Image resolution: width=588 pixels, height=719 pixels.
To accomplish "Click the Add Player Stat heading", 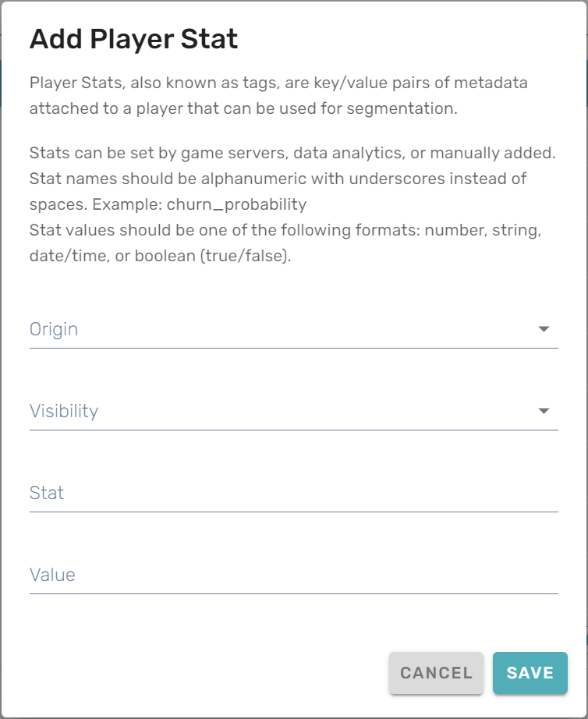I will click(133, 39).
